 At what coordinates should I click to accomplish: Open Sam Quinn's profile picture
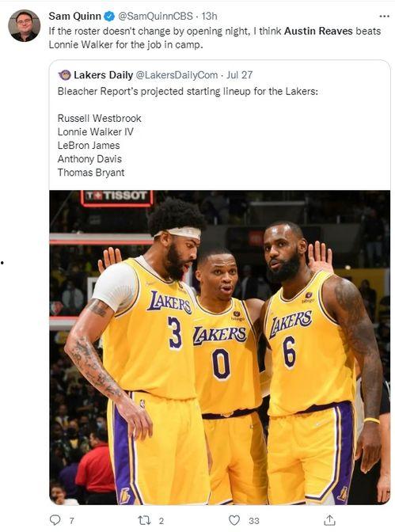coord(24,26)
